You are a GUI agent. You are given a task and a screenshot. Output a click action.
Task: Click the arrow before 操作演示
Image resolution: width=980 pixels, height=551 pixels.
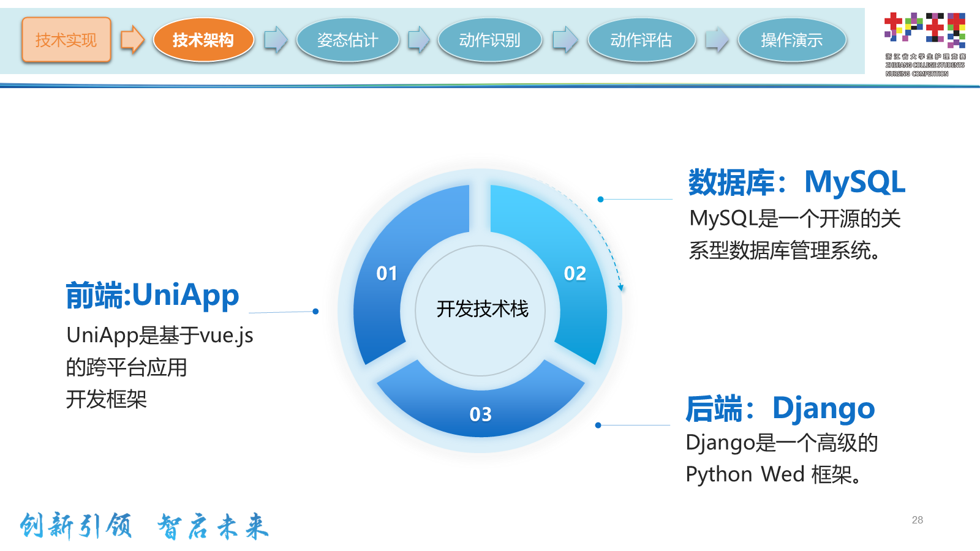pyautogui.click(x=717, y=40)
